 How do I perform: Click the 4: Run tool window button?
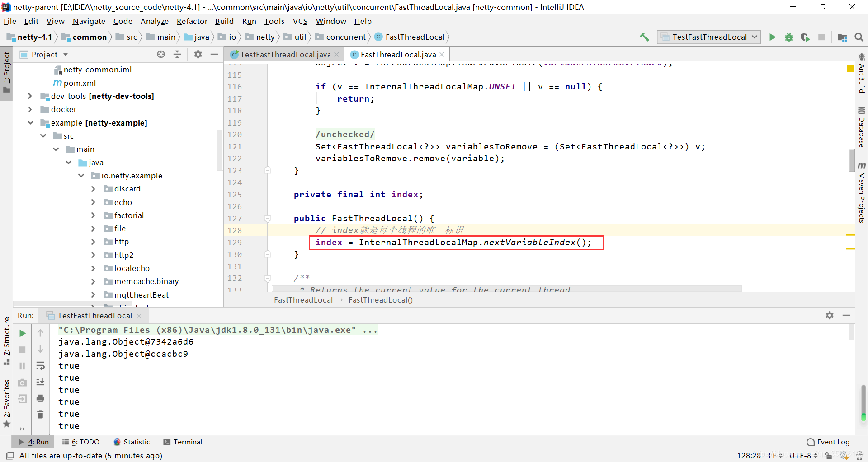pyautogui.click(x=34, y=442)
